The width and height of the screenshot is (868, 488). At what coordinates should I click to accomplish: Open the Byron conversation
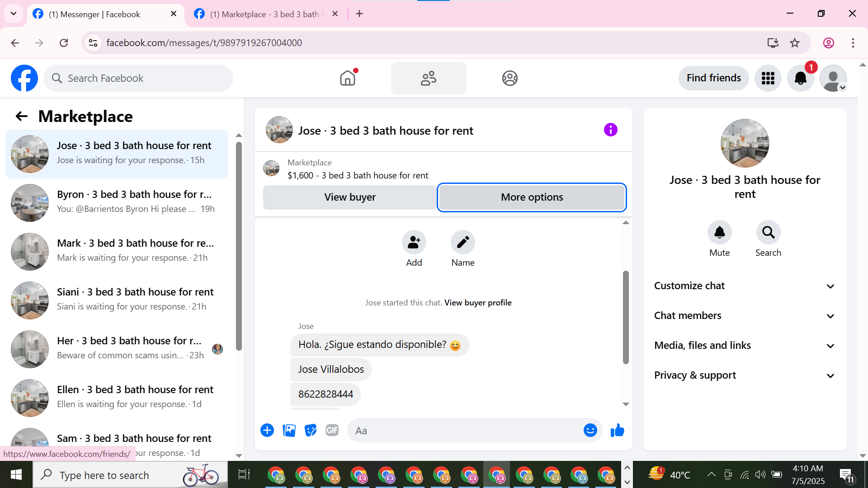117,203
